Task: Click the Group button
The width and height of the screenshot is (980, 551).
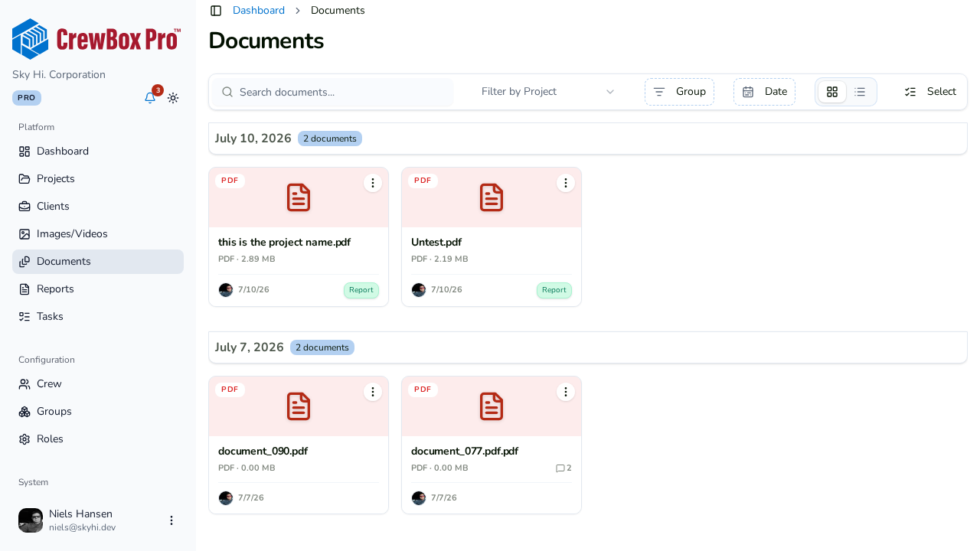Action: coord(679,92)
